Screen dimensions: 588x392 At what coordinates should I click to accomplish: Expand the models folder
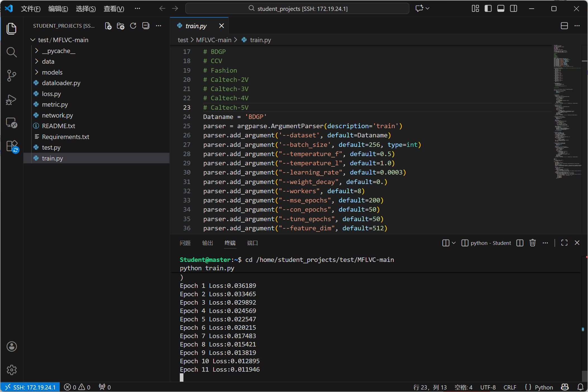52,72
